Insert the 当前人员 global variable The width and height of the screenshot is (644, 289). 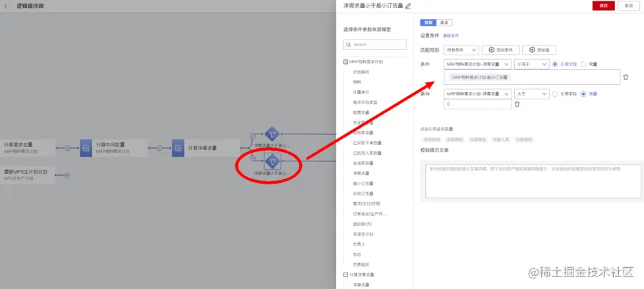tap(501, 140)
